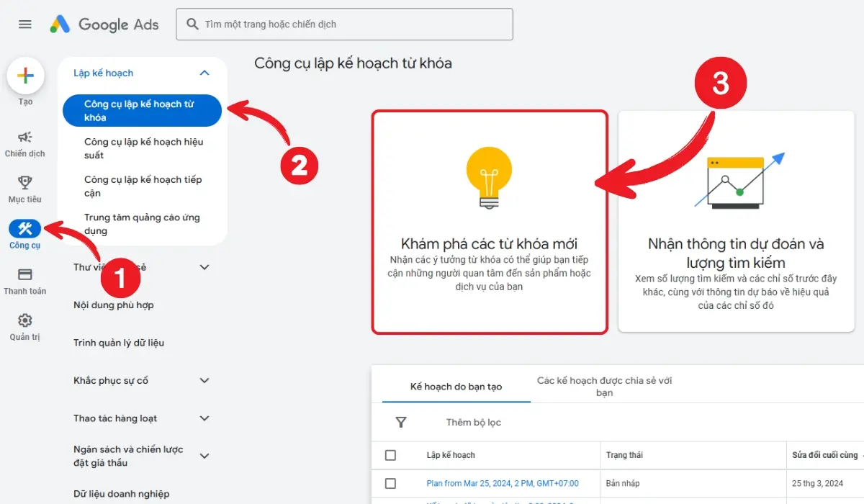The width and height of the screenshot is (864, 504).
Task: Collapse the Lập kế hoạch section
Action: pyautogui.click(x=204, y=73)
